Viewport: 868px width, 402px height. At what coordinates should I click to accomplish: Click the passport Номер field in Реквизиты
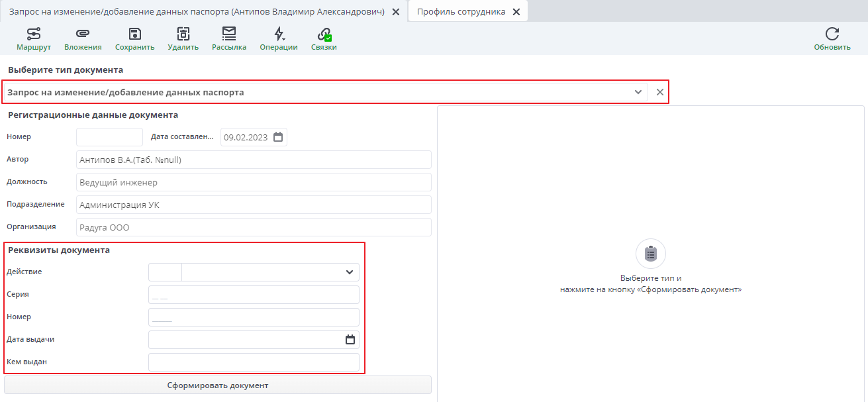tap(254, 317)
